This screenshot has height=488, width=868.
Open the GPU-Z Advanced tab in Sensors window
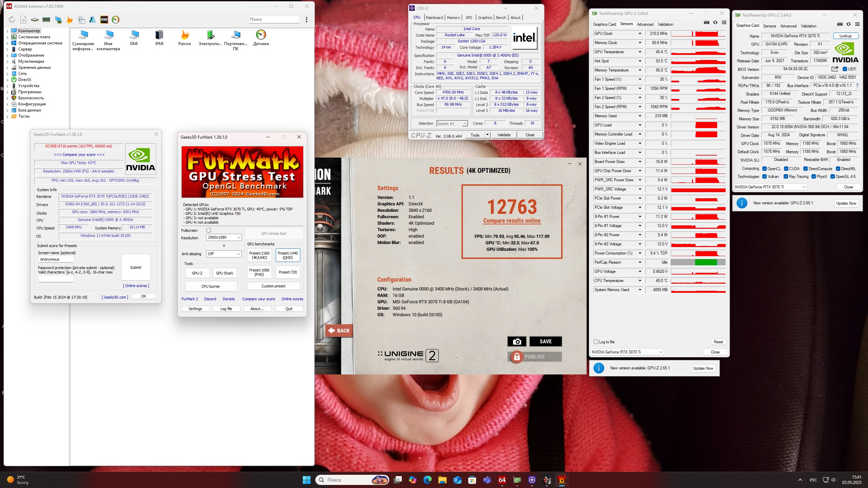point(645,24)
